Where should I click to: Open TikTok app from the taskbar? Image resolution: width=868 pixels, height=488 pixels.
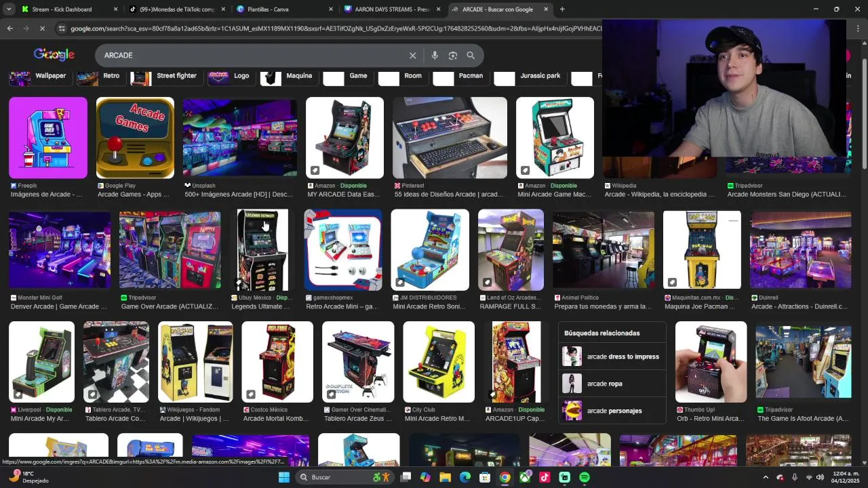(x=545, y=477)
